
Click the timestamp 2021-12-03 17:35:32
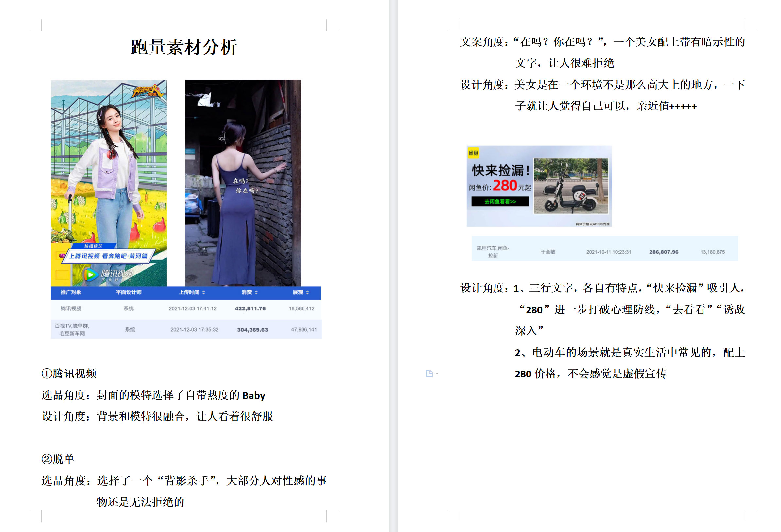point(194,330)
